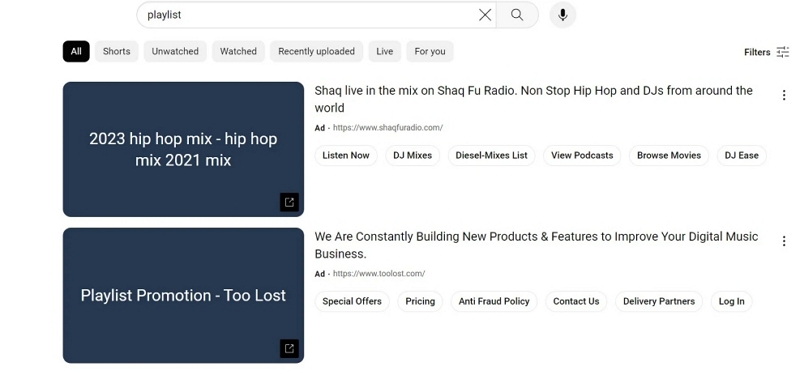Select the All filter chip
The image size is (800, 371).
[x=76, y=52]
